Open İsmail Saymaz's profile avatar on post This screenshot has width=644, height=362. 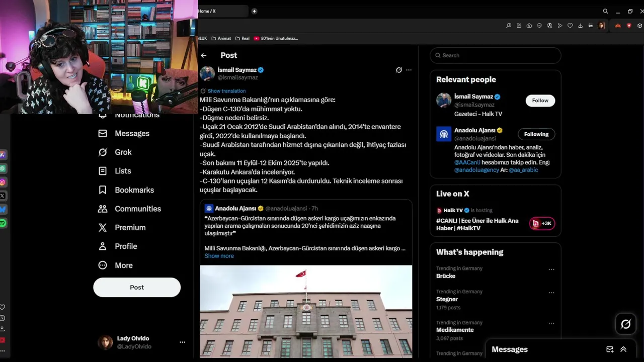(x=207, y=73)
